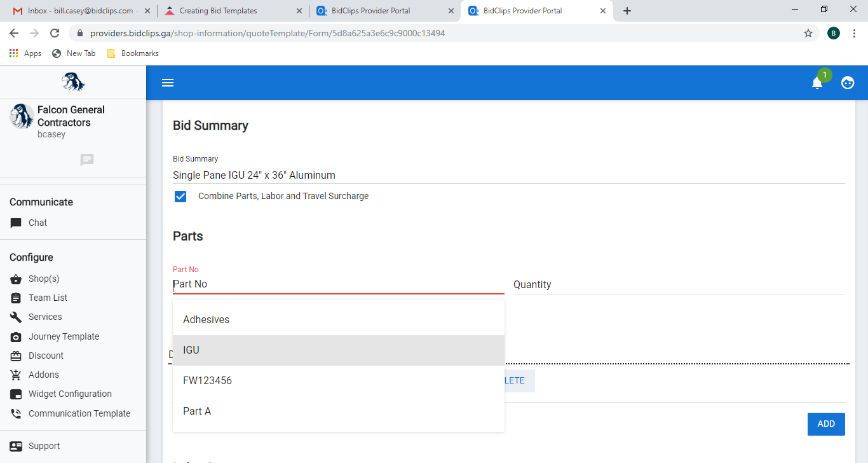Click the Part No input field
This screenshot has width=868, height=463.
click(x=339, y=284)
